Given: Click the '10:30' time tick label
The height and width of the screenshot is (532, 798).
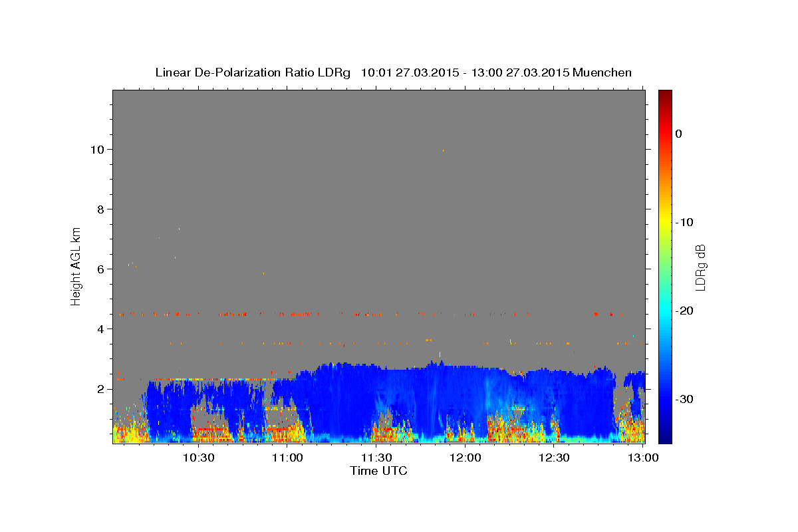Looking at the screenshot, I should (x=198, y=458).
